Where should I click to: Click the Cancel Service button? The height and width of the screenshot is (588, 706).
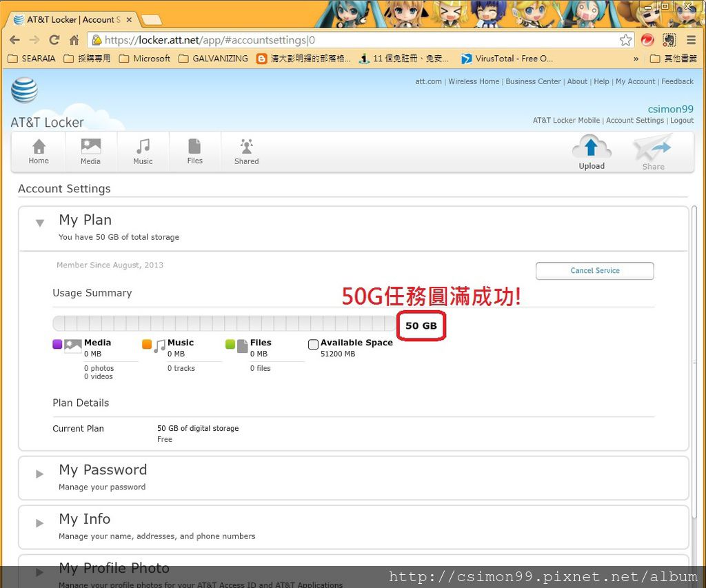[x=595, y=271]
